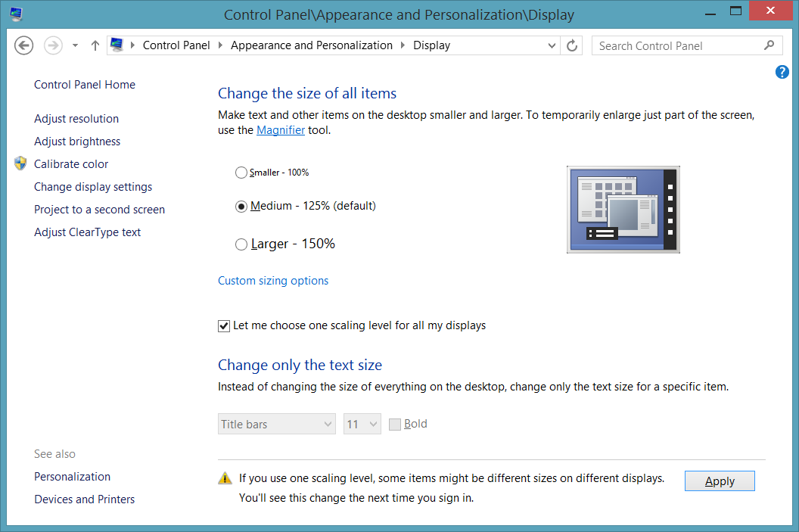
Task: Click the Apply button
Action: click(x=719, y=481)
